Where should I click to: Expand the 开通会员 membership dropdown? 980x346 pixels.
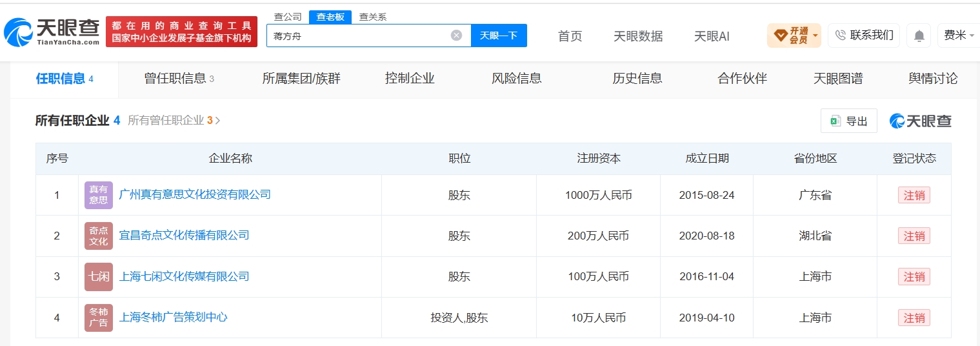pos(794,36)
